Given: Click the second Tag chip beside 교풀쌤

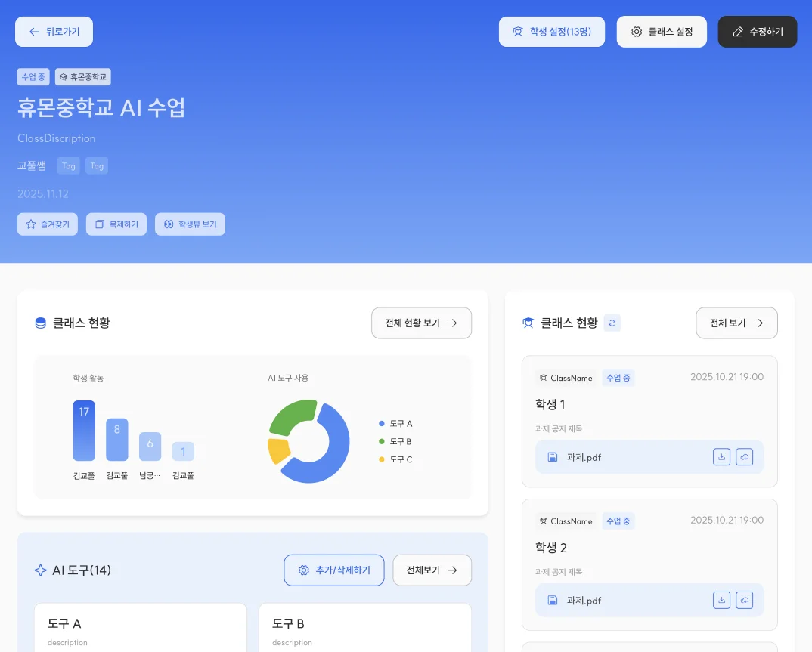Looking at the screenshot, I should [x=97, y=165].
